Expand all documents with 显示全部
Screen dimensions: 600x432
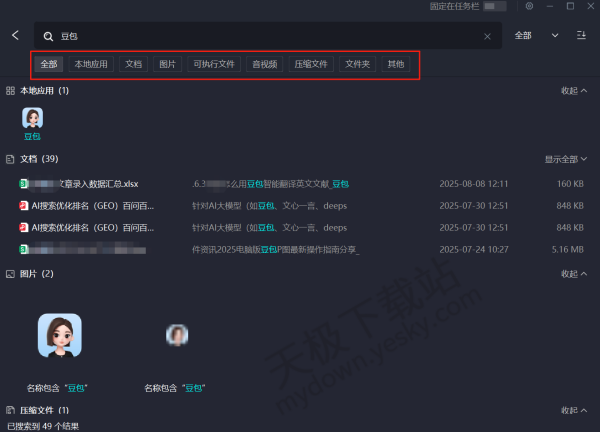(x=565, y=159)
